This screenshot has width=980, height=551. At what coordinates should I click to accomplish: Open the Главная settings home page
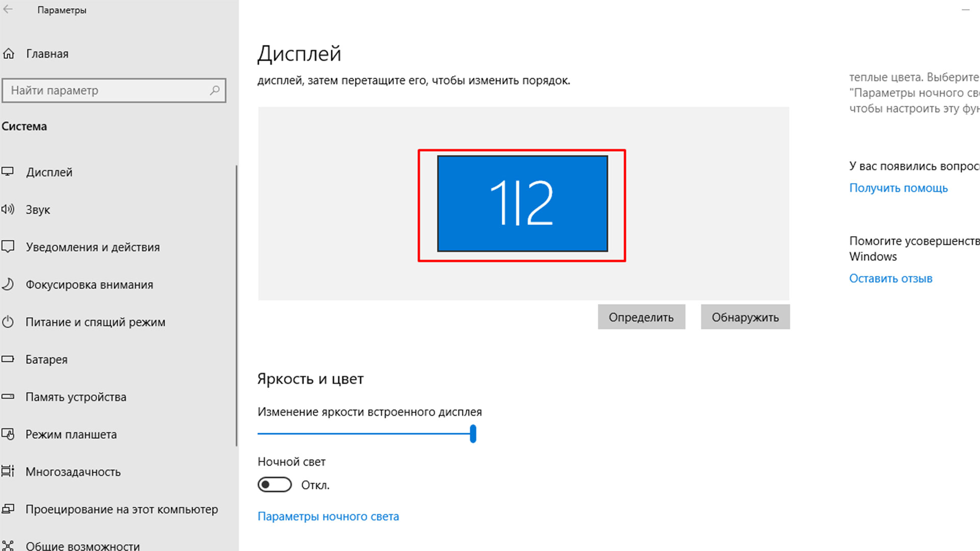pyautogui.click(x=47, y=54)
